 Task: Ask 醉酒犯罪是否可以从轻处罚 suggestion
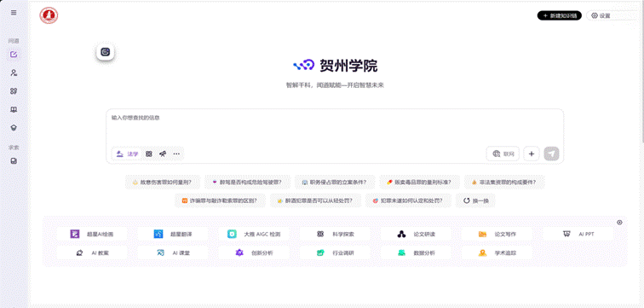click(x=315, y=200)
